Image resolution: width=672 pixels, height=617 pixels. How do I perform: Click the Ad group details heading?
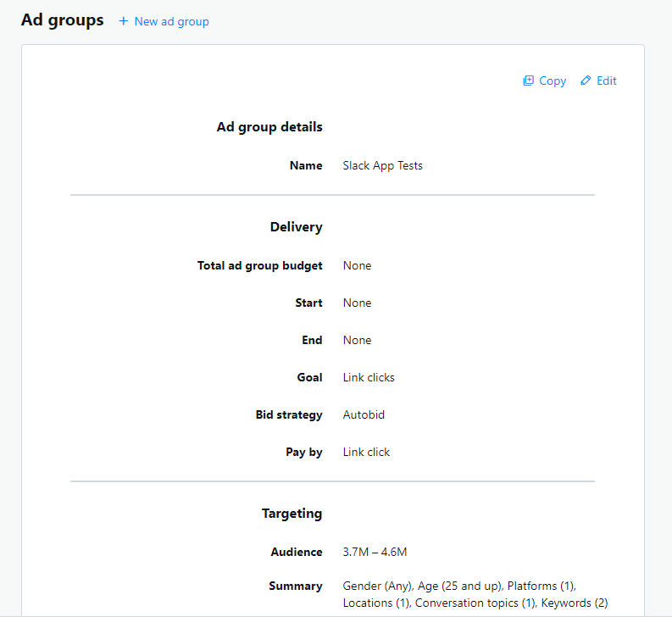[269, 127]
